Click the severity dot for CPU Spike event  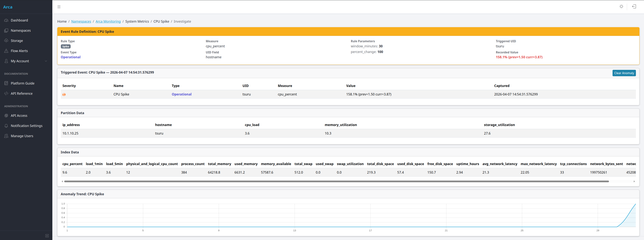(64, 95)
